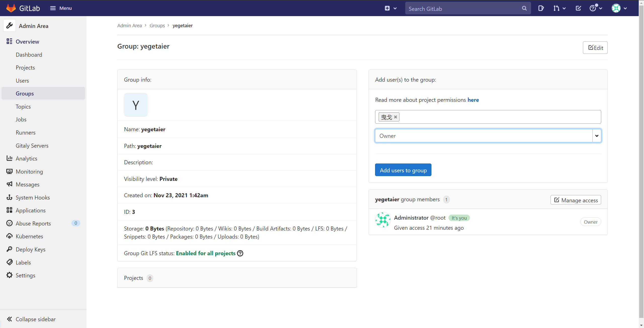The image size is (644, 328).
Task: Click the search magnifier icon
Action: click(524, 8)
